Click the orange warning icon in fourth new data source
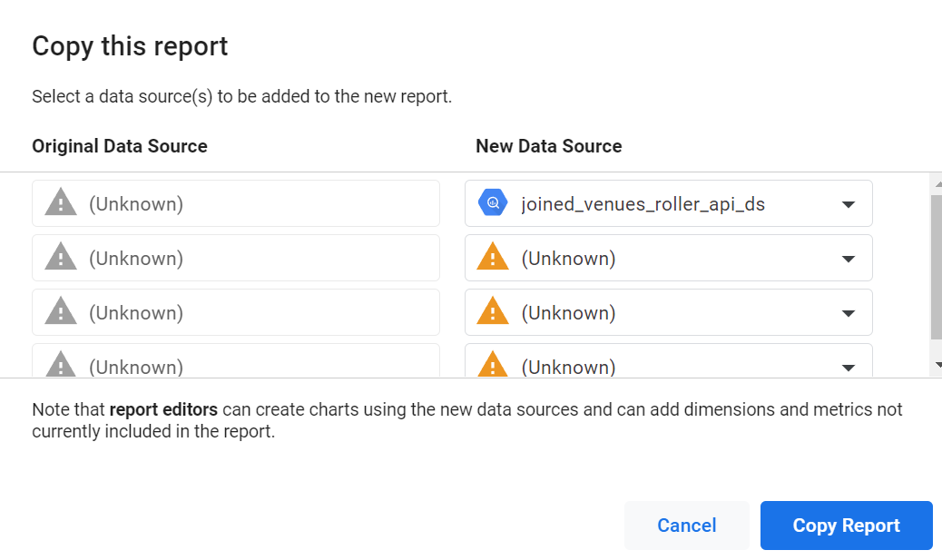Screen dimensions: 942x560 (x=491, y=365)
